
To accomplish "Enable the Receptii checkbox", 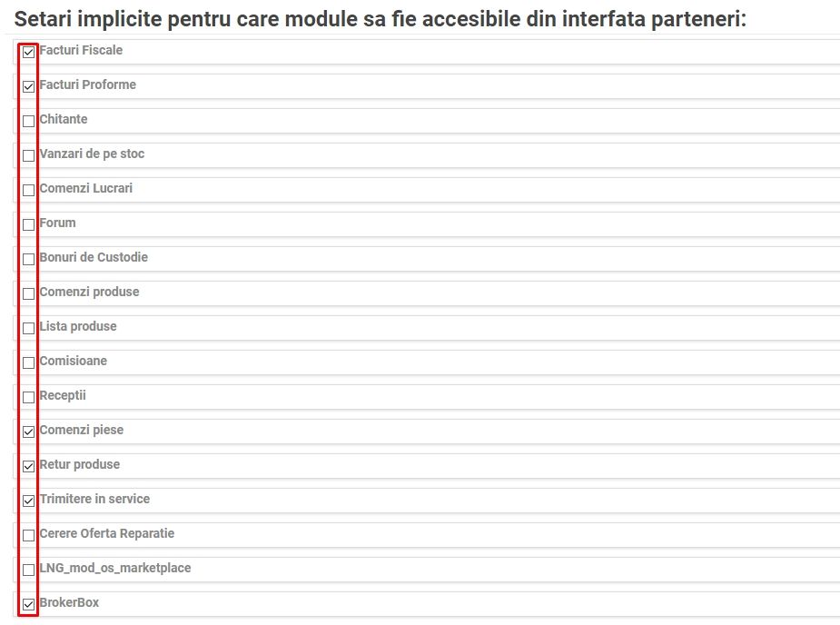I will 28,397.
